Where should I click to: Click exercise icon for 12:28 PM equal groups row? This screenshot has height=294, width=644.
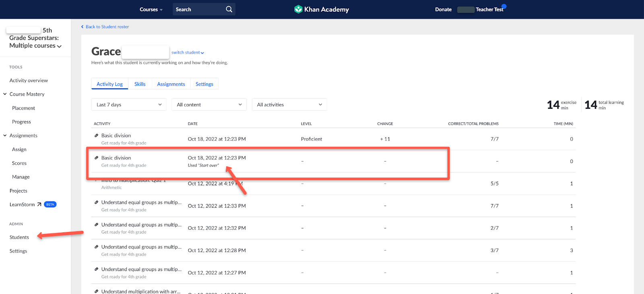point(96,247)
